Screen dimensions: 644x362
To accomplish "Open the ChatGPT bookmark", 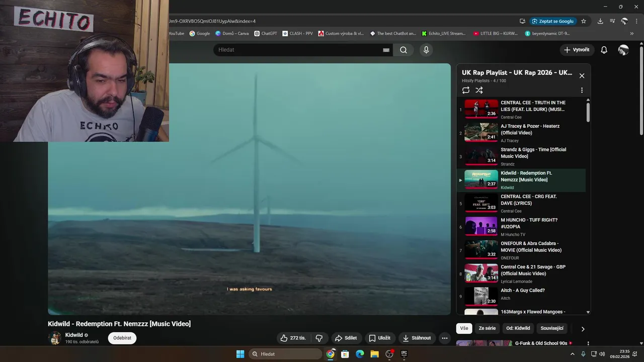I will click(x=266, y=34).
